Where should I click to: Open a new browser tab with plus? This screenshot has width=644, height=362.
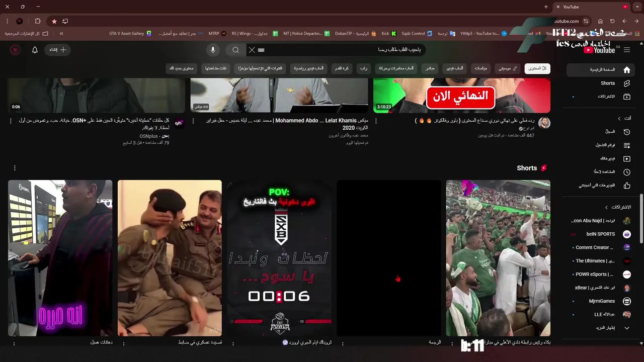(x=546, y=7)
